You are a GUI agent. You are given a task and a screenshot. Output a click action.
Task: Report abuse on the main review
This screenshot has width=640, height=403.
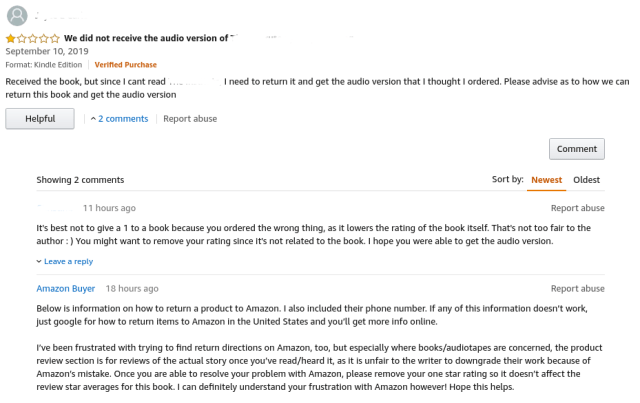[190, 119]
